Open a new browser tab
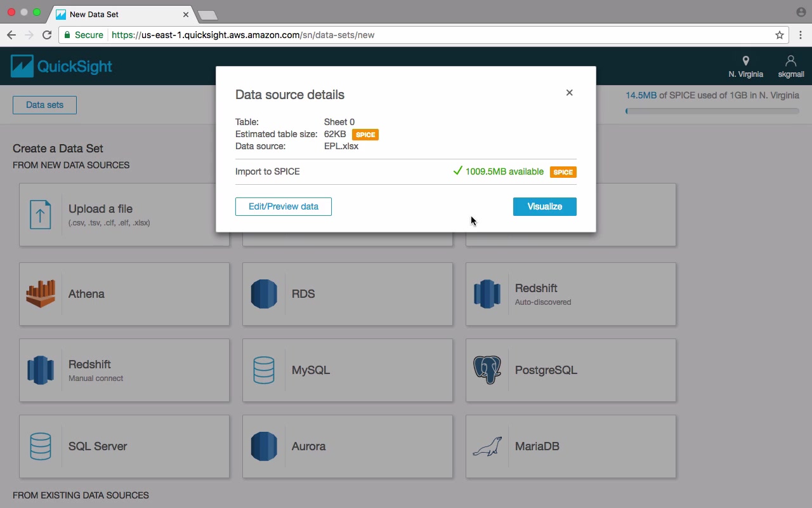 click(207, 15)
